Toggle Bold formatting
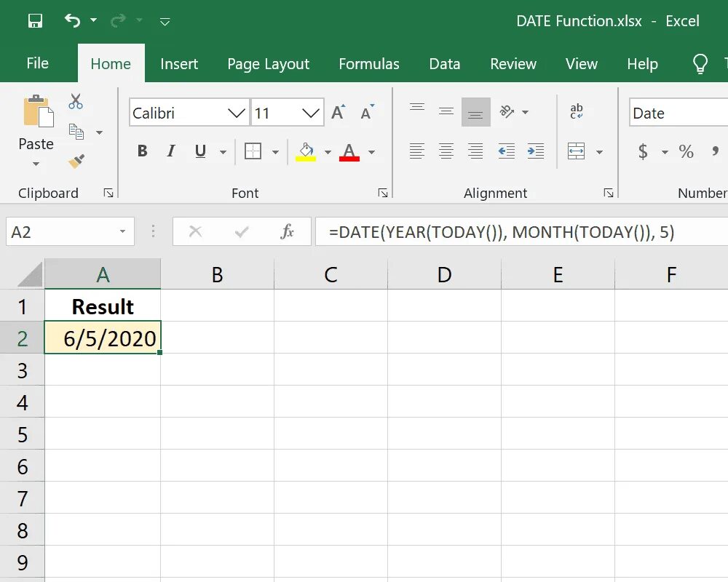The image size is (728, 582). (143, 151)
